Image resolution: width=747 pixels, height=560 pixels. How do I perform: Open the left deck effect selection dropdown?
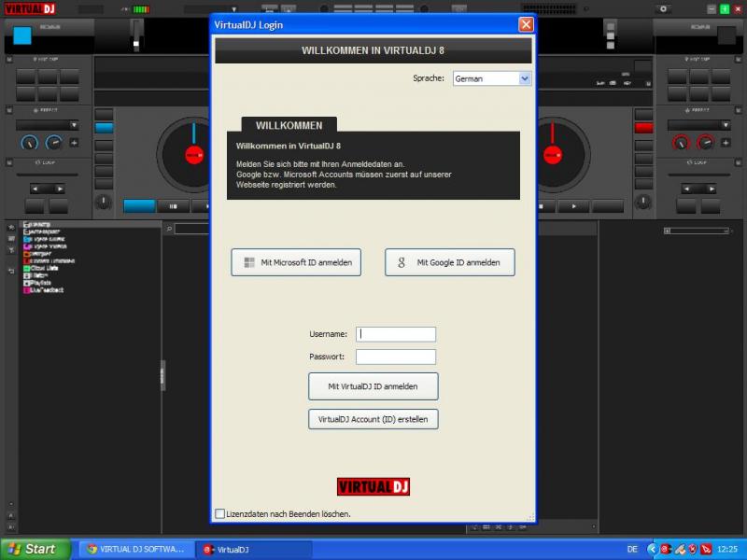pyautogui.click(x=48, y=125)
